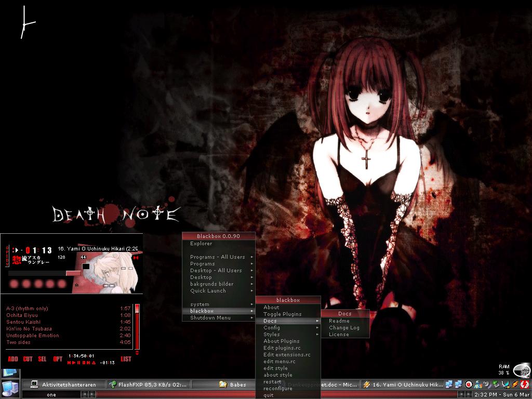Click the green arrow tray icon
Screen dimensions: 532x399
pyautogui.click(x=496, y=384)
